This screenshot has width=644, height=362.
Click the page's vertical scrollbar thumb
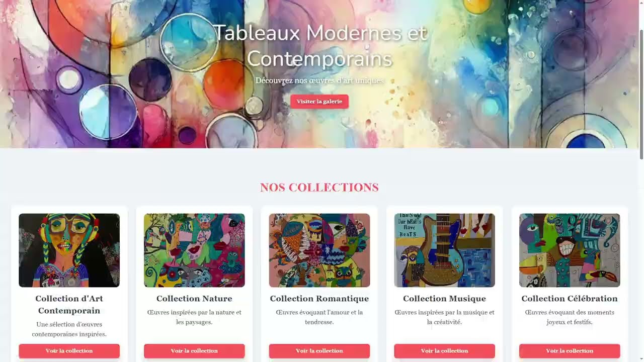641,94
